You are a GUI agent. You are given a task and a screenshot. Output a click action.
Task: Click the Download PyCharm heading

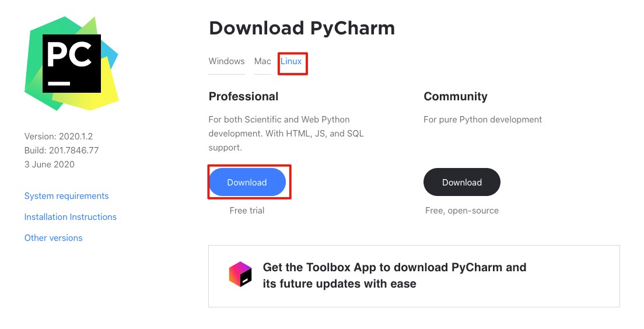(302, 28)
